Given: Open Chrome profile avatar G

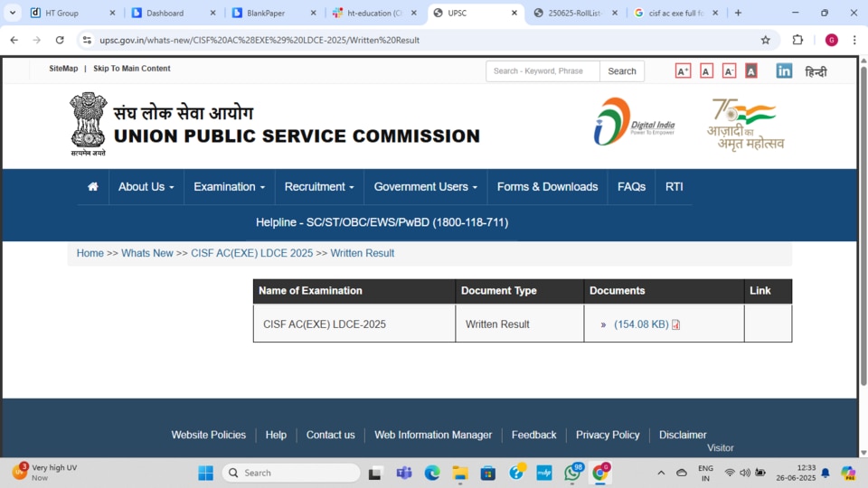Looking at the screenshot, I should pyautogui.click(x=831, y=40).
